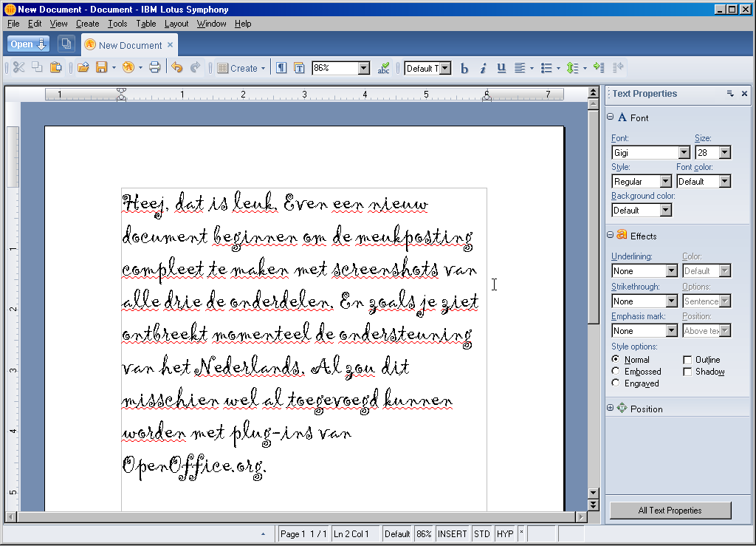Screen dimensions: 756x546
Task: Click the bullets list icon
Action: pyautogui.click(x=546, y=69)
